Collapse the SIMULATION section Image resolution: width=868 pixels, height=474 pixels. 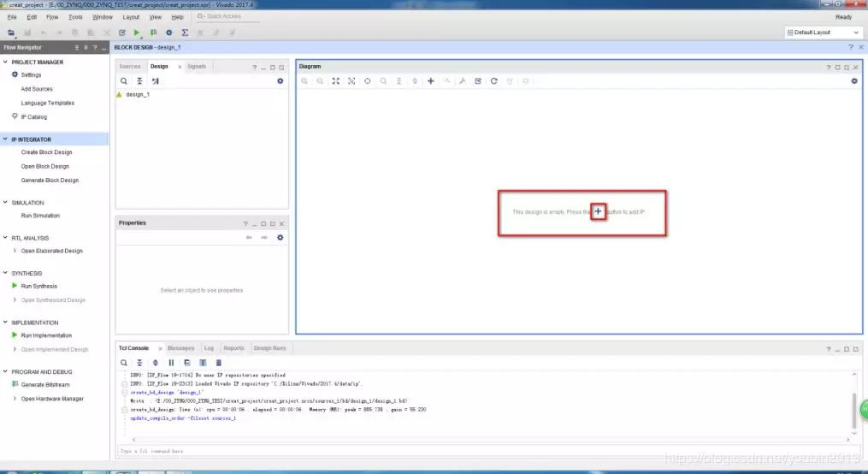pyautogui.click(x=5, y=203)
